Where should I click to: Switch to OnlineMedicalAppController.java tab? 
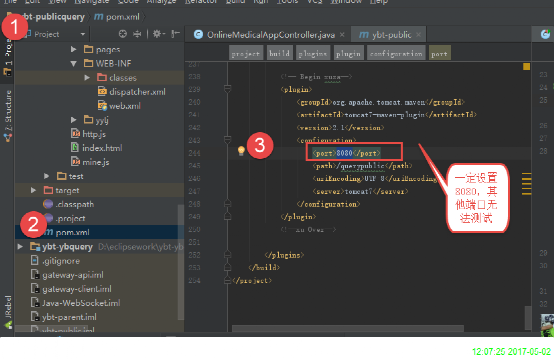tap(270, 35)
